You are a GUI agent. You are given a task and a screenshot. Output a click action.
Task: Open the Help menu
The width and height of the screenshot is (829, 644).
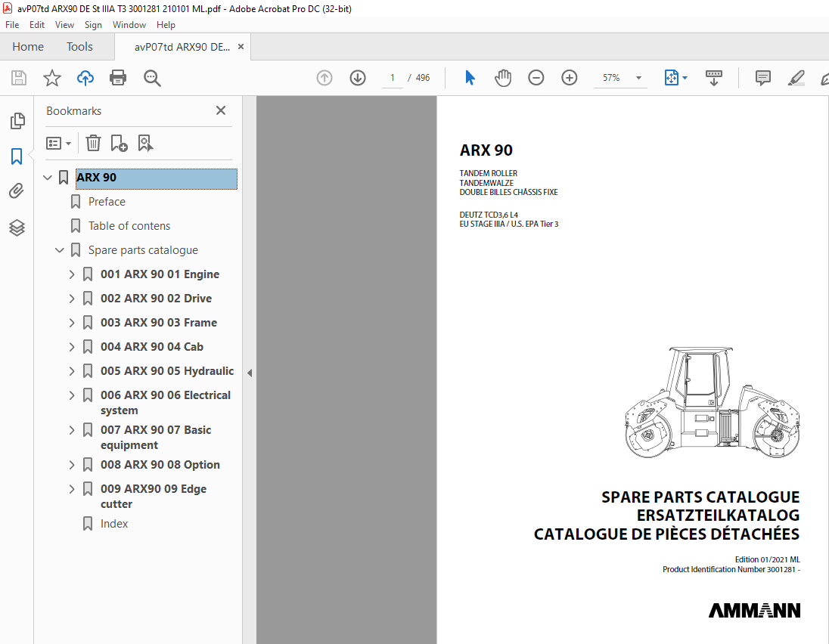[166, 25]
